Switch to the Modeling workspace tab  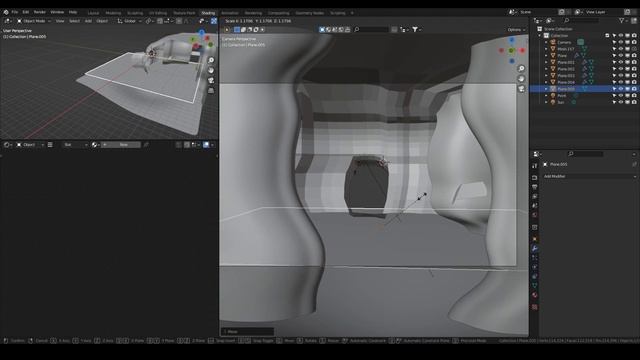113,13
